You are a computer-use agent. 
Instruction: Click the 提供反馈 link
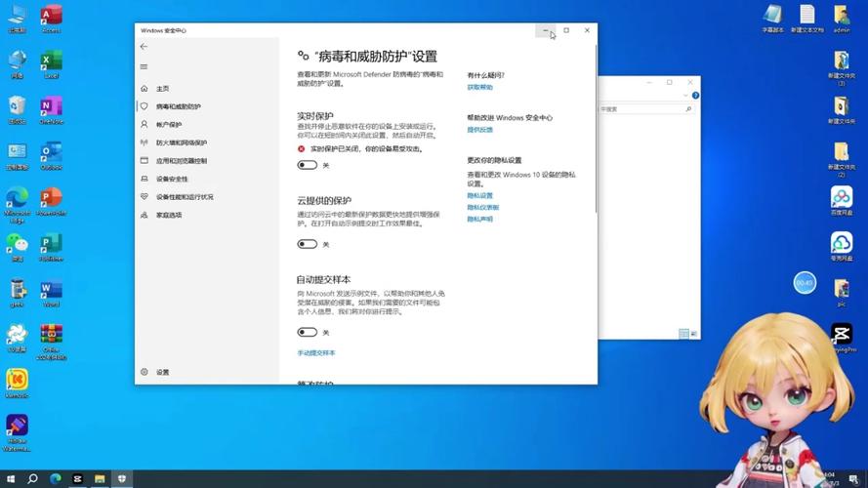[480, 130]
